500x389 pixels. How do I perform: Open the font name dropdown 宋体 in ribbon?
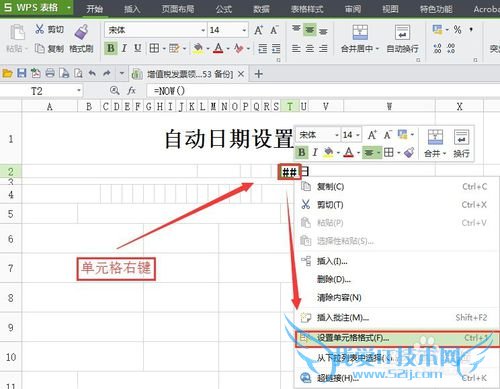(203, 30)
